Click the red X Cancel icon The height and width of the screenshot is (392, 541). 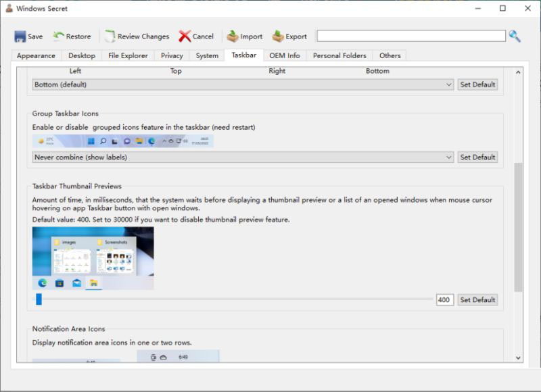185,36
